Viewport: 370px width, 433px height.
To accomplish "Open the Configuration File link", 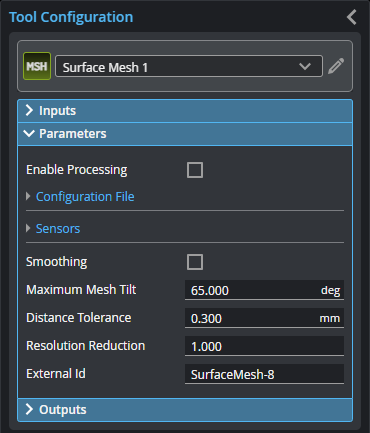I will point(85,197).
